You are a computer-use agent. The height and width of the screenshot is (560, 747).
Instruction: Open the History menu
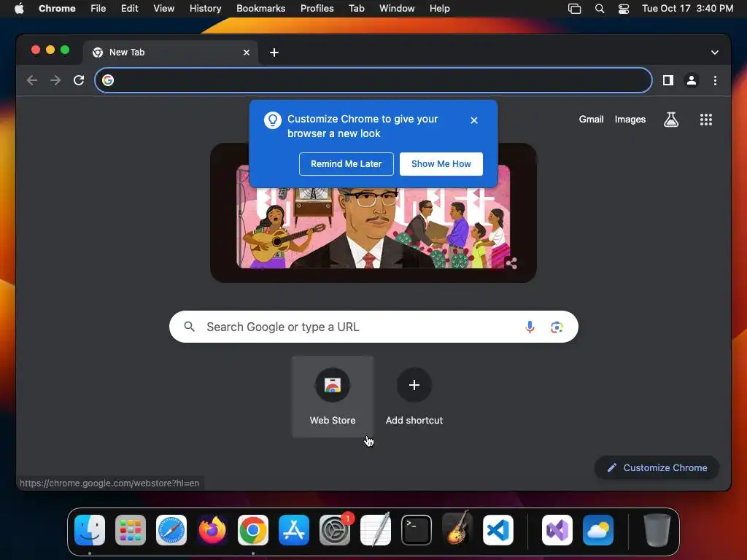tap(205, 8)
